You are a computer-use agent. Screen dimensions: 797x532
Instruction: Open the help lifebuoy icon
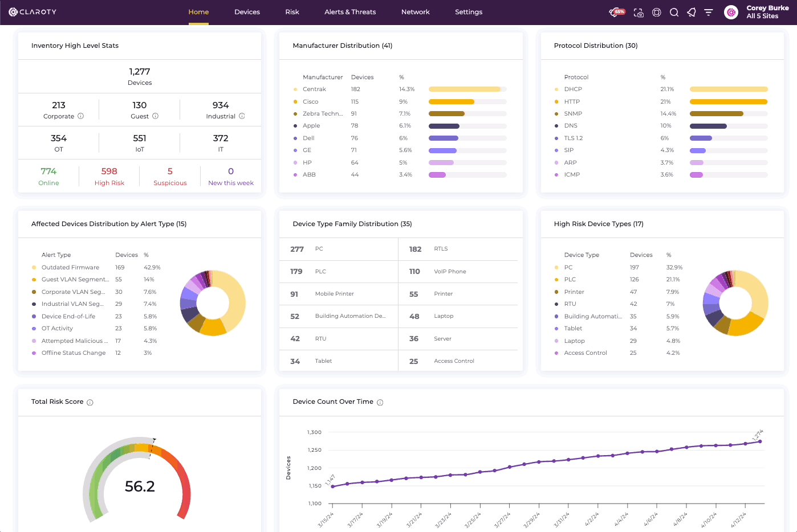tap(656, 12)
